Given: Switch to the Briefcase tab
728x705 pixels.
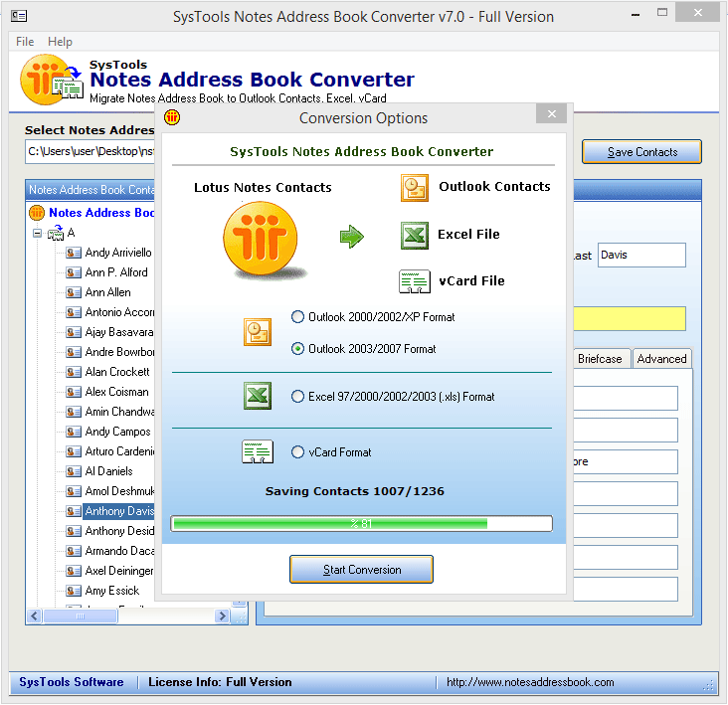Looking at the screenshot, I should point(601,359).
